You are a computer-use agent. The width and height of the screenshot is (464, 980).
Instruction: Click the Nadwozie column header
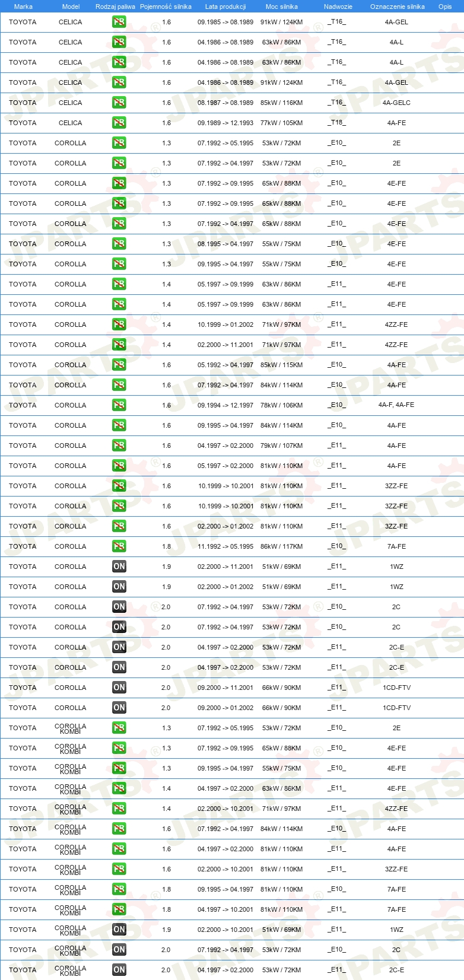click(338, 7)
